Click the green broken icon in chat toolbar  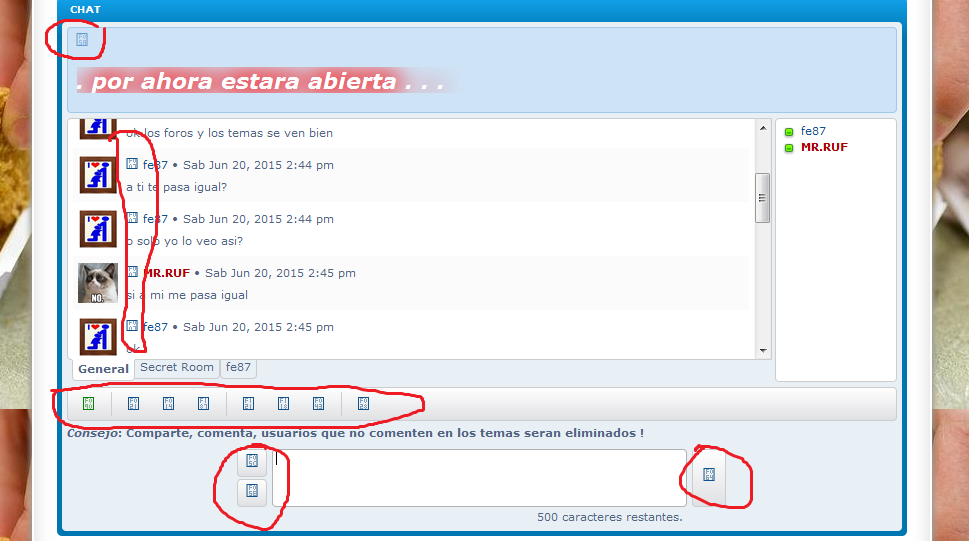pos(88,404)
